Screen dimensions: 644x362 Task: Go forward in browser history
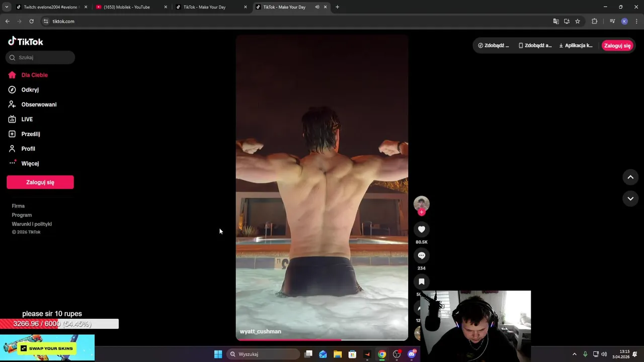[19, 21]
